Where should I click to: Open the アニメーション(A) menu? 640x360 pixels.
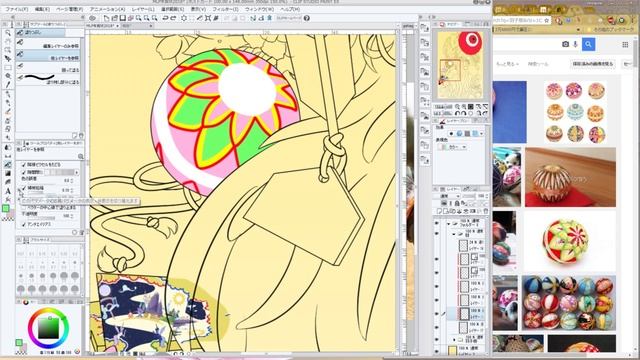coord(107,9)
